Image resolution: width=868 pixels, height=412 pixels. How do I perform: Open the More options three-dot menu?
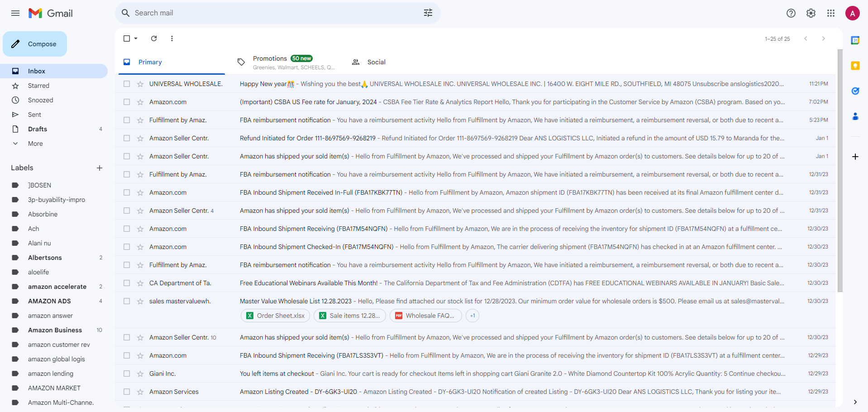pyautogui.click(x=172, y=38)
